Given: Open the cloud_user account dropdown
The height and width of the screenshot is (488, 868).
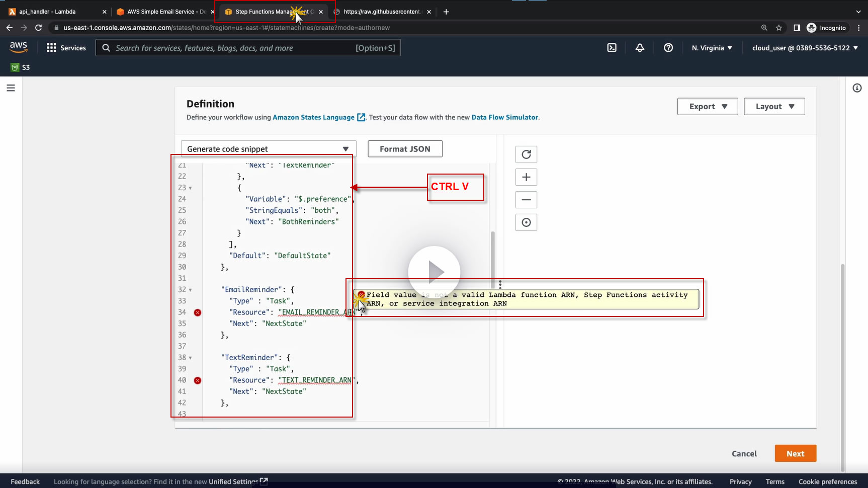Looking at the screenshot, I should (805, 48).
